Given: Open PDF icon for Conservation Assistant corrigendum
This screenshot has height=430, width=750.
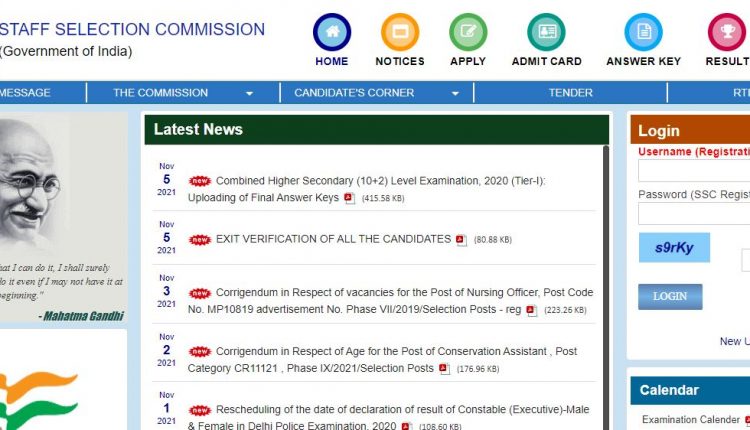Looking at the screenshot, I should point(444,369).
